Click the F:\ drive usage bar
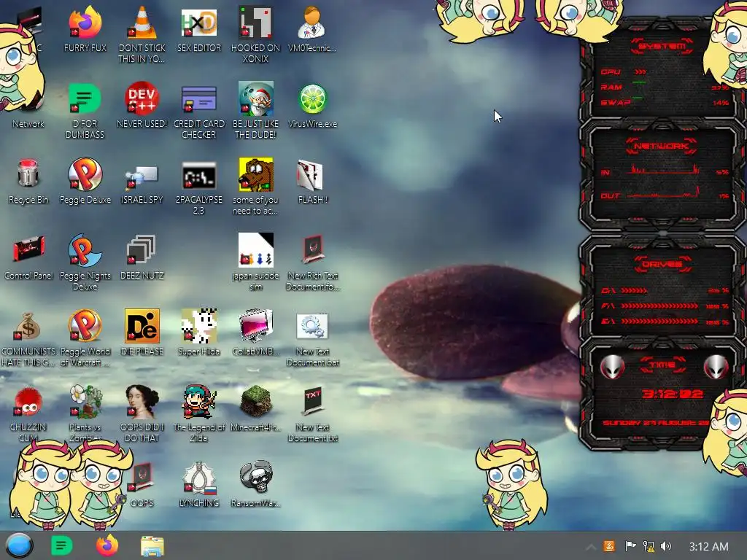 pyautogui.click(x=659, y=306)
